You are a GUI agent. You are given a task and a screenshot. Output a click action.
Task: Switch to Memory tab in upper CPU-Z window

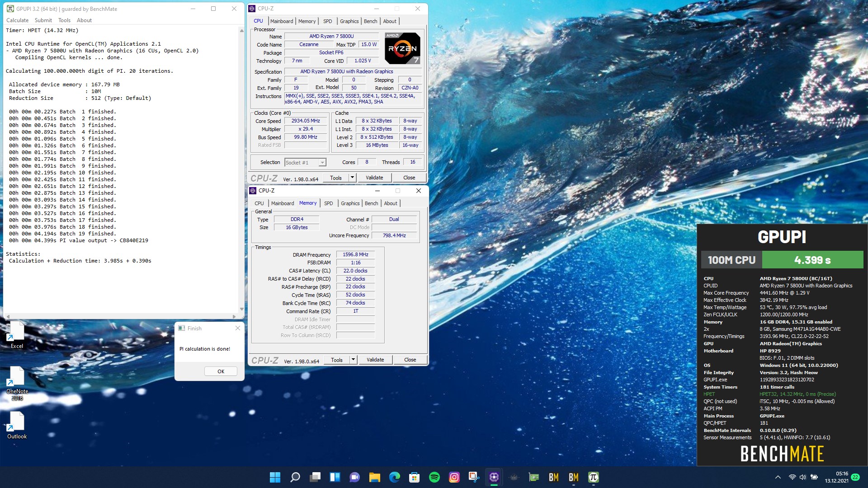307,21
